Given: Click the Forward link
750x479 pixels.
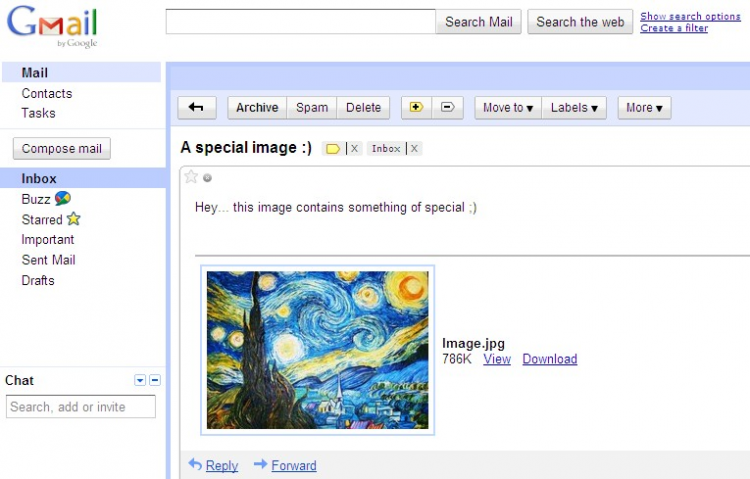Looking at the screenshot, I should pyautogui.click(x=294, y=466).
